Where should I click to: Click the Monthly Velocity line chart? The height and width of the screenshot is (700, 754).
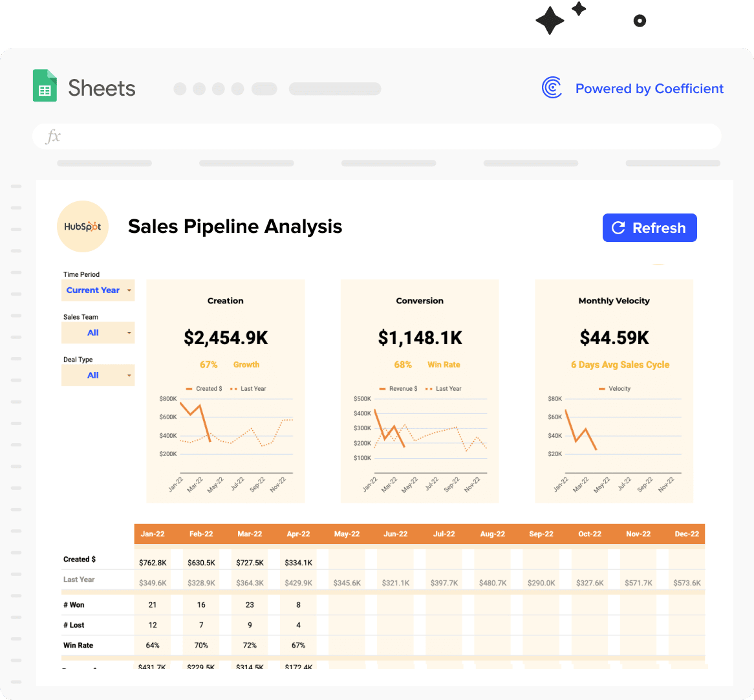click(x=614, y=440)
